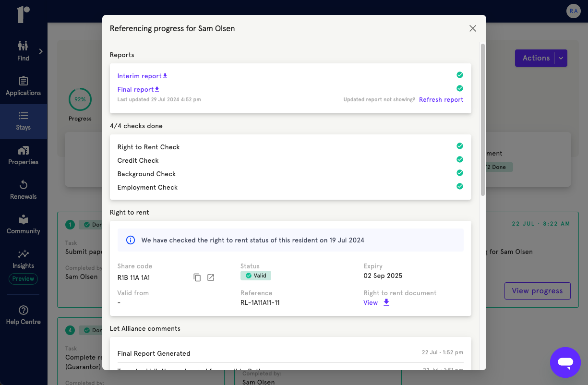The height and width of the screenshot is (385, 588).
Task: Select Properties in the sidebar
Action: click(x=24, y=156)
